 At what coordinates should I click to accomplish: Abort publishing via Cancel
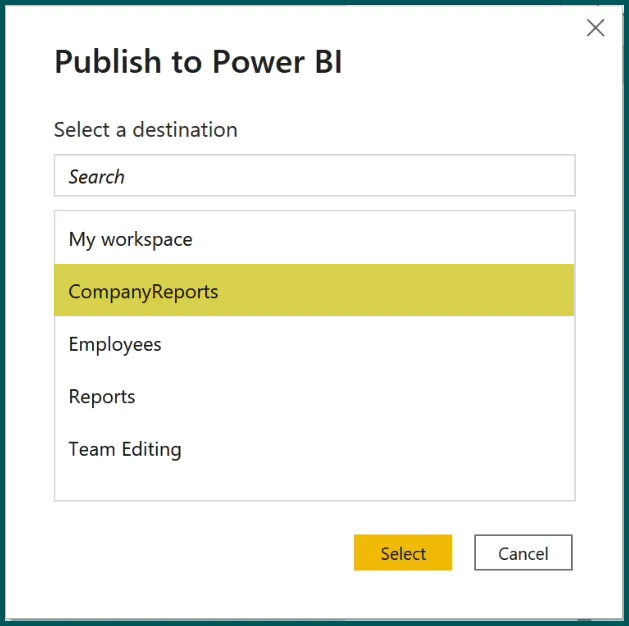pyautogui.click(x=523, y=553)
